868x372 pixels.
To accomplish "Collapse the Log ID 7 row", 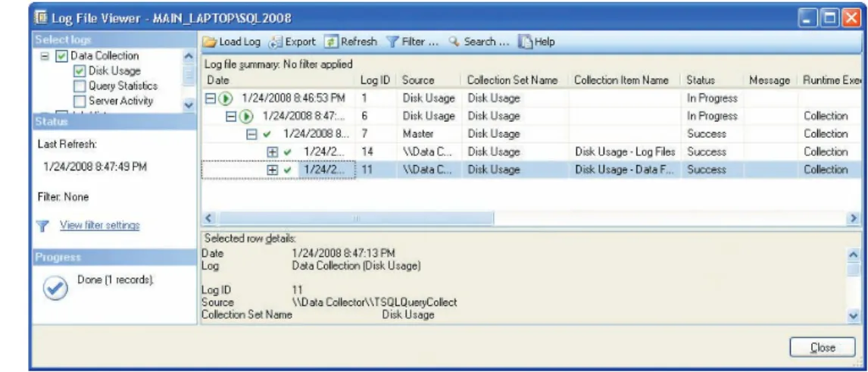I will click(x=252, y=134).
